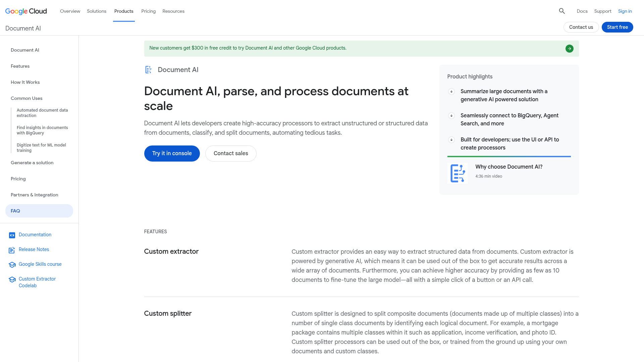
Task: Select FAQ in sidebar
Action: tap(39, 211)
